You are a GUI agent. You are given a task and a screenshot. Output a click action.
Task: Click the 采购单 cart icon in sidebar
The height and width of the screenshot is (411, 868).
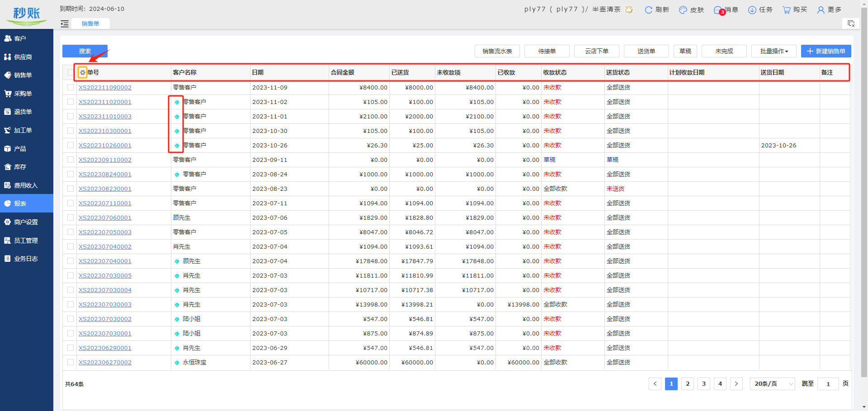point(8,94)
